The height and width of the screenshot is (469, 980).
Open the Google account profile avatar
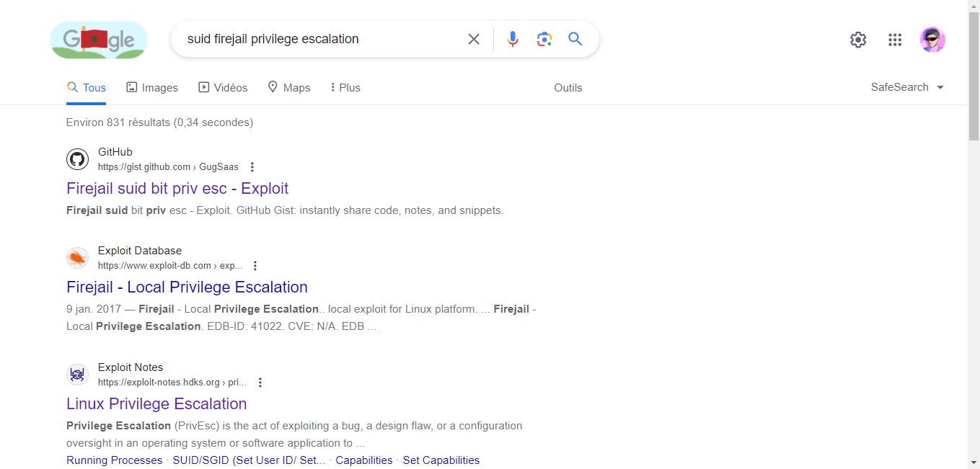pos(932,40)
